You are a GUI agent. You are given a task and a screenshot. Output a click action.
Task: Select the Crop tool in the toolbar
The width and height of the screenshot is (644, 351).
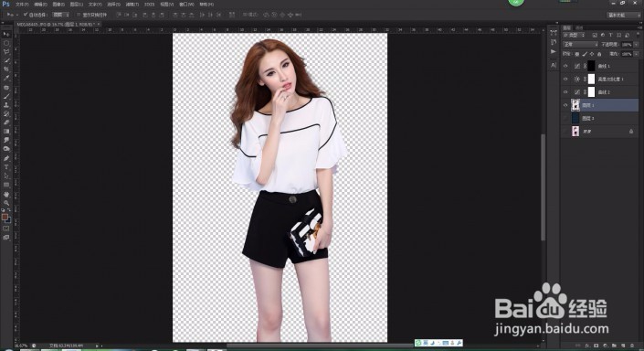coord(6,69)
